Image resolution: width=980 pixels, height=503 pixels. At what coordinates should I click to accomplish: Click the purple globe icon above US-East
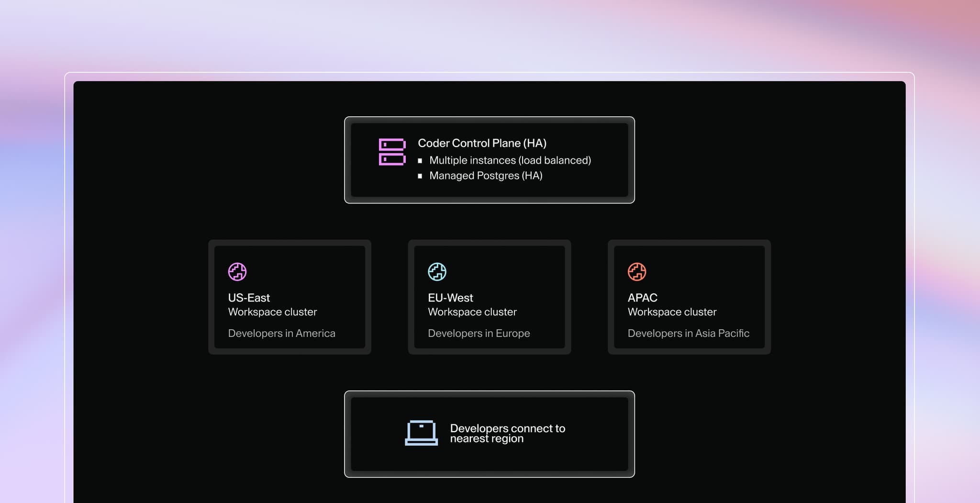[x=237, y=272]
